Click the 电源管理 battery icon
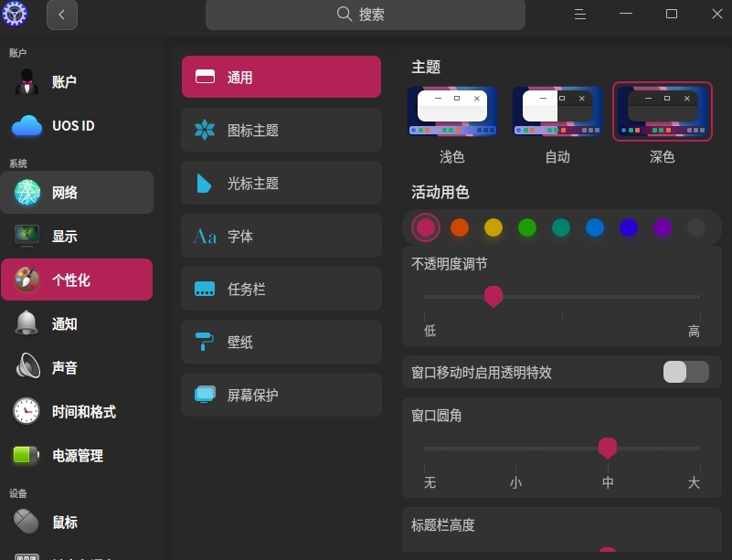 point(27,455)
